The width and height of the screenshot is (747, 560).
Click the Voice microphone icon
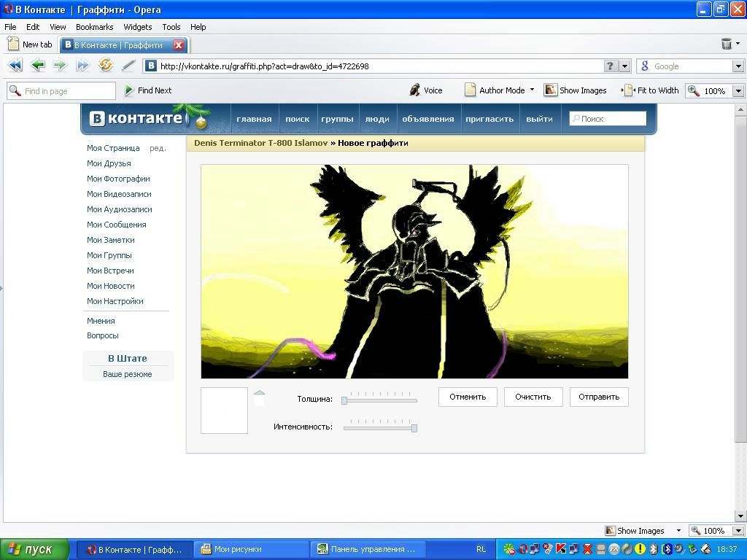click(415, 90)
